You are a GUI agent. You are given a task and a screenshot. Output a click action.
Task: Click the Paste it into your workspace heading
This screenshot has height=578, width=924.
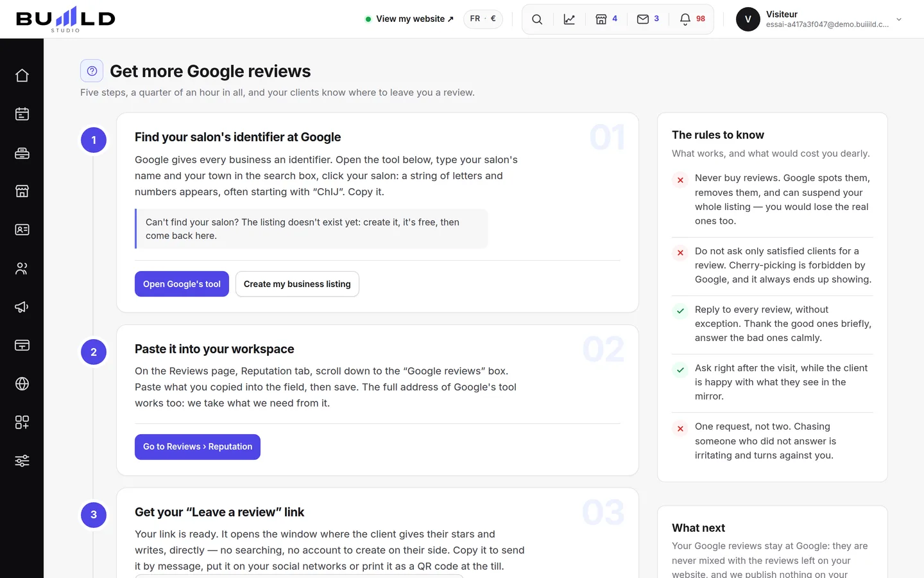pos(214,349)
